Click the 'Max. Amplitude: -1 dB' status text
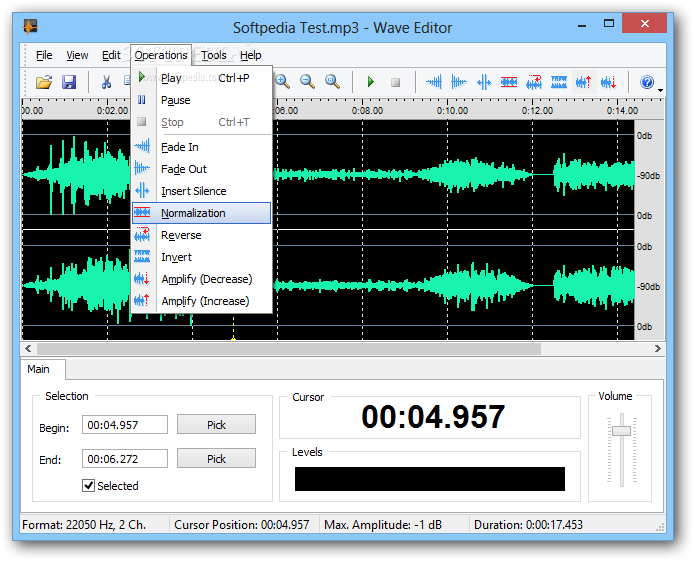This screenshot has width=694, height=561. [x=383, y=525]
